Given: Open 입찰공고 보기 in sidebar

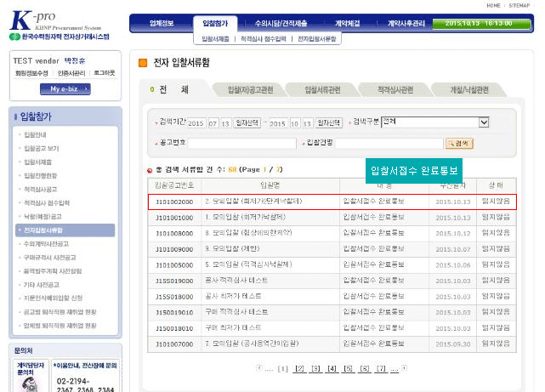Looking at the screenshot, I should [x=42, y=148].
